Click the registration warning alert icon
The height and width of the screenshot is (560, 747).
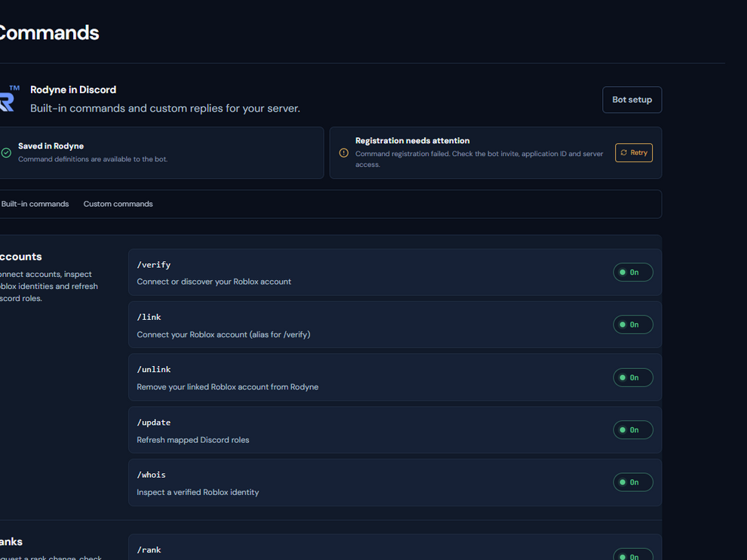coord(343,152)
